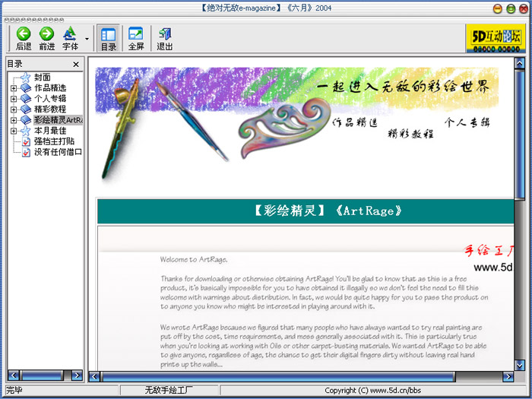Click the 【彩绘精灵】《ArtRage》 heading
The image size is (532, 399).
coord(328,211)
